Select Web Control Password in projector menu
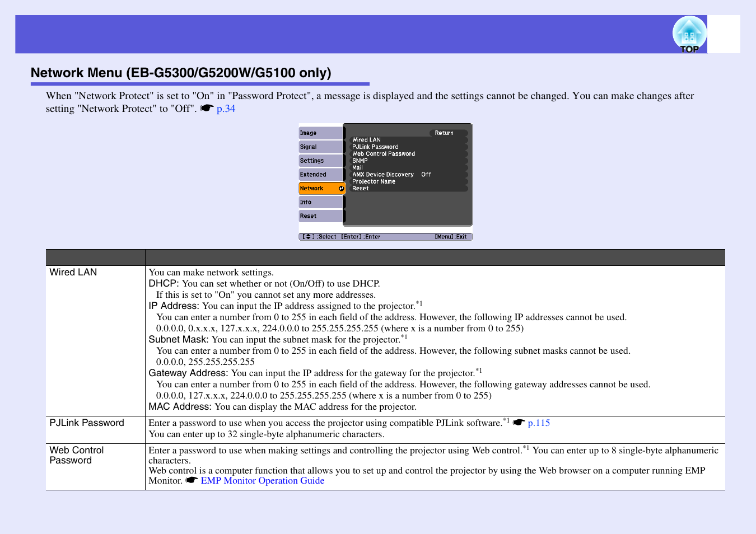Image resolution: width=756 pixels, height=534 pixels. [408, 154]
